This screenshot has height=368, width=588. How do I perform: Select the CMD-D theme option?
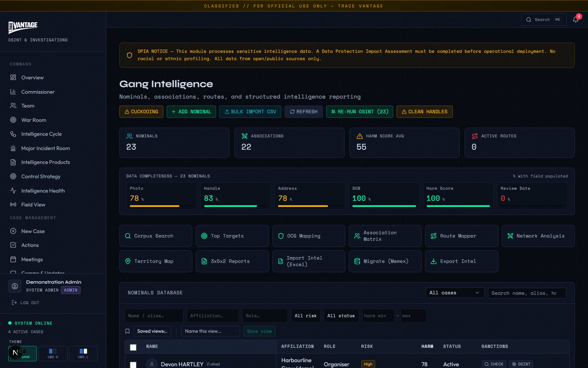tap(53, 353)
